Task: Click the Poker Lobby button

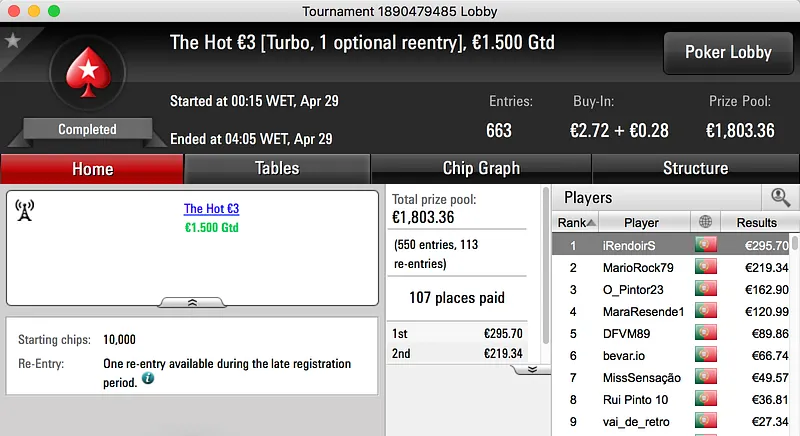Action: click(727, 52)
